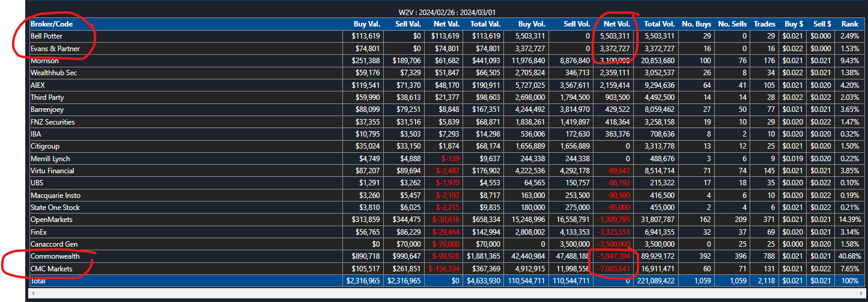Screen dimensions: 868x302
Task: Click CMC Markets net volume -7,085,641
Action: click(x=612, y=268)
